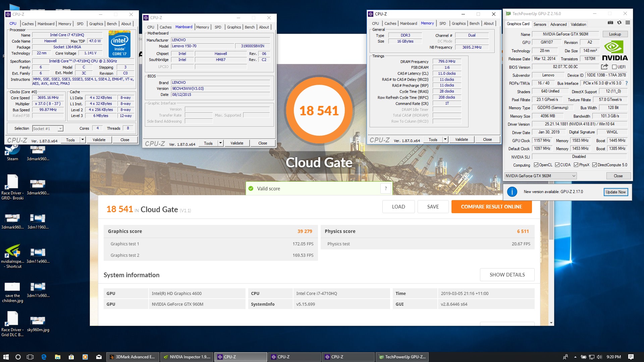This screenshot has height=362, width=644.
Task: Click Close in the GPU-Z window
Action: pyautogui.click(x=618, y=176)
